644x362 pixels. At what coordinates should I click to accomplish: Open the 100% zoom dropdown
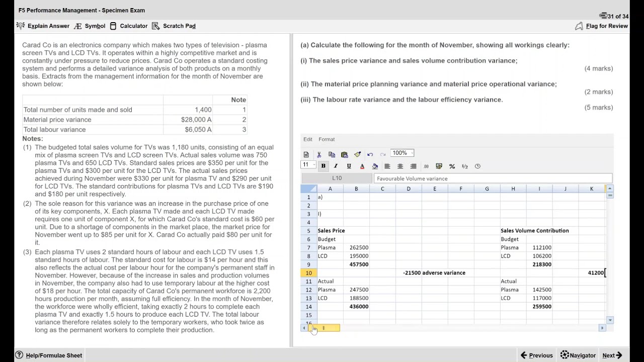tap(403, 153)
